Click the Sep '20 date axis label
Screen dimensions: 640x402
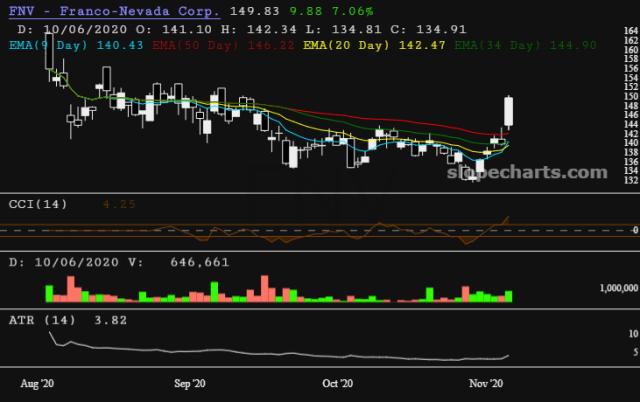pyautogui.click(x=190, y=384)
